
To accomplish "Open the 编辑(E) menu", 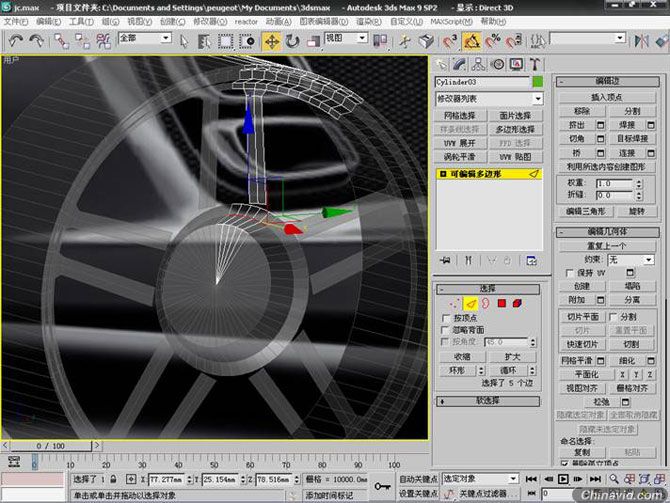I will click(x=48, y=21).
